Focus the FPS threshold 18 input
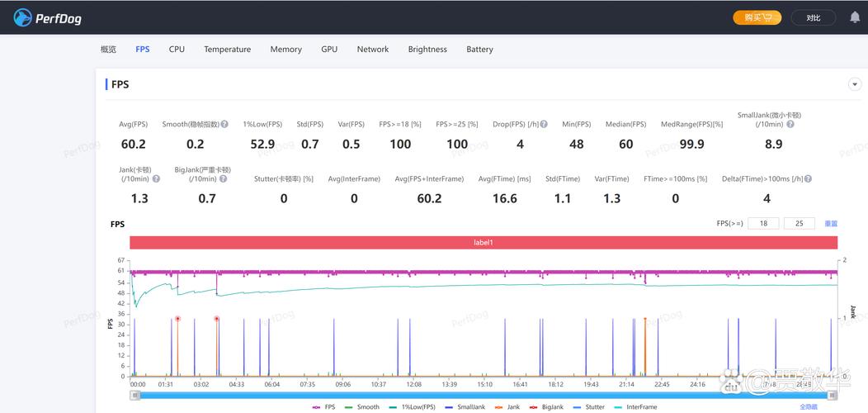868x413 pixels. pyautogui.click(x=763, y=223)
